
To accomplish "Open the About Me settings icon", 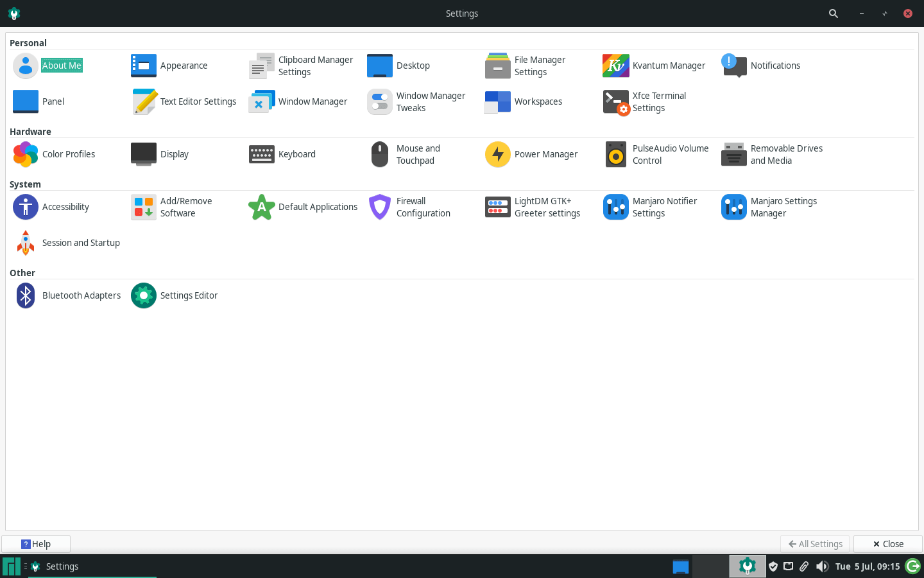I will [x=26, y=66].
